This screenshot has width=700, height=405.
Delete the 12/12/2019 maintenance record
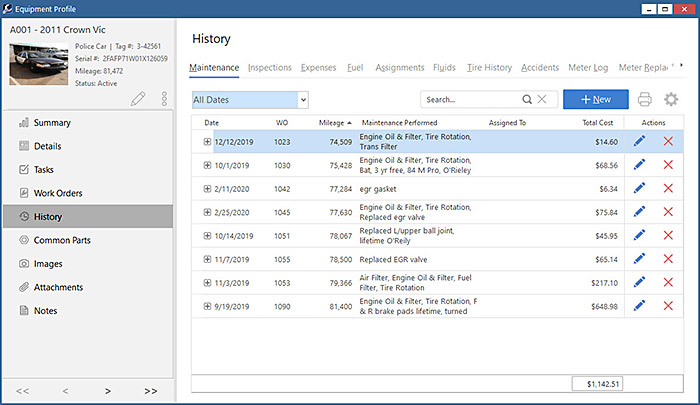click(668, 141)
